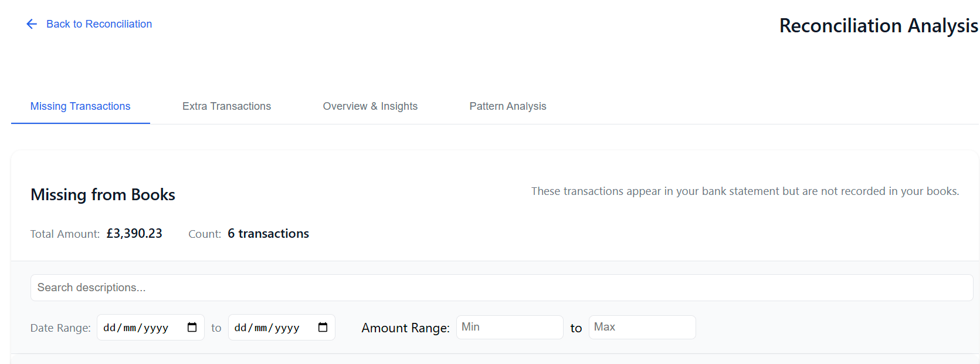Select the Missing Transactions tab

tap(80, 106)
